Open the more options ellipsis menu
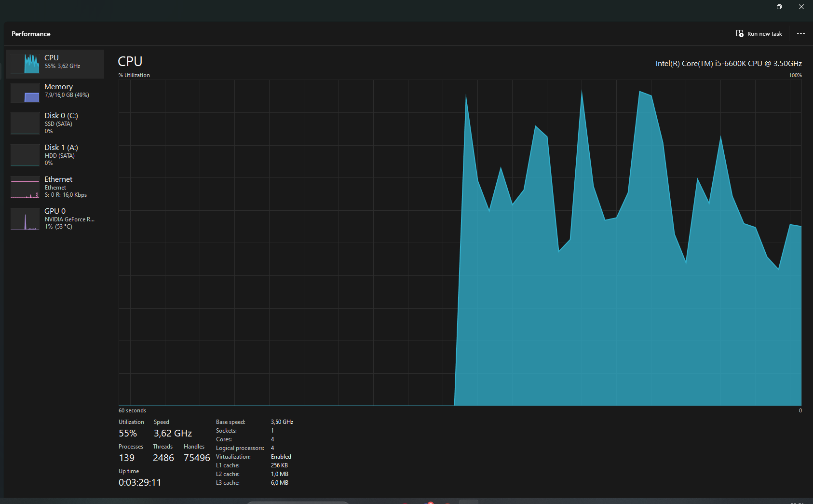The image size is (813, 504). [x=800, y=34]
